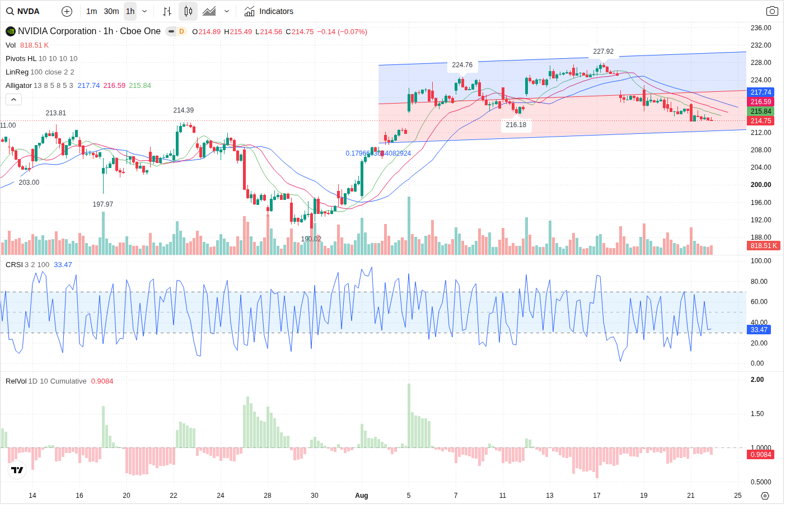This screenshot has height=532, width=795.
Task: Click the 224.76 pivot high label
Action: (462, 65)
